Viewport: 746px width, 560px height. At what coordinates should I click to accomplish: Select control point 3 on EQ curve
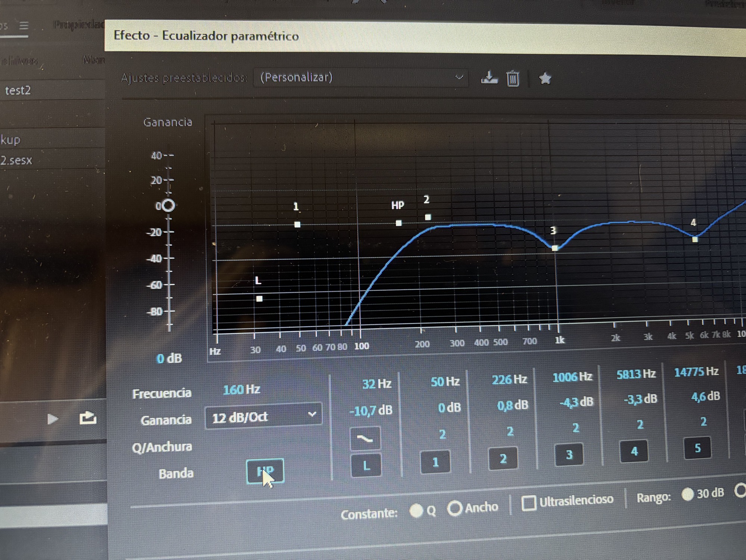(555, 248)
